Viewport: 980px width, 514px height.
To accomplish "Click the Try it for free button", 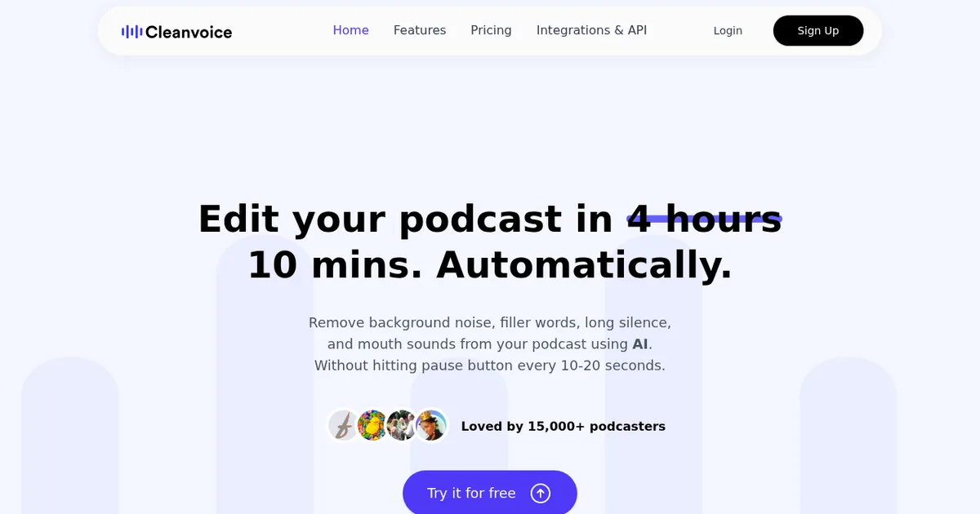I will click(x=490, y=492).
